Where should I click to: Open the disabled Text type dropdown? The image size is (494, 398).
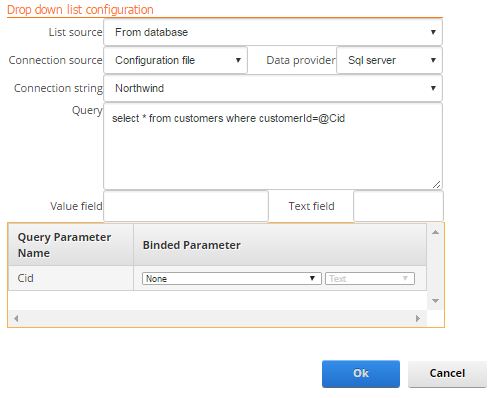point(370,278)
